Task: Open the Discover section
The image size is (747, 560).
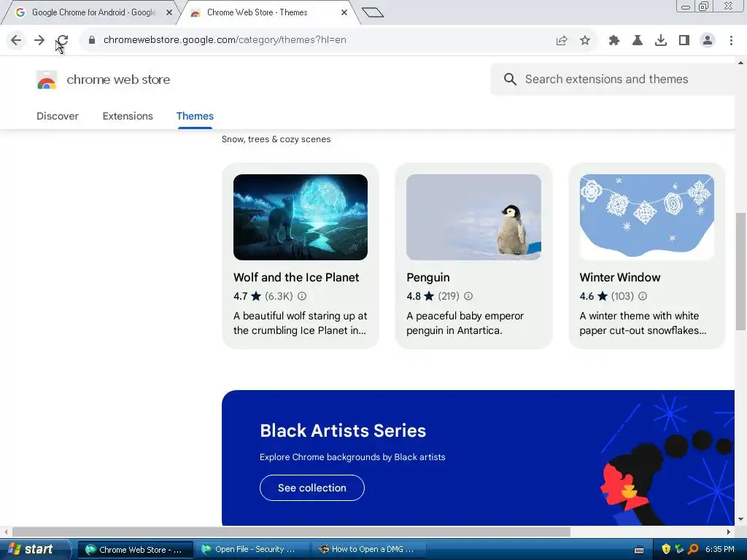Action: coord(58,116)
